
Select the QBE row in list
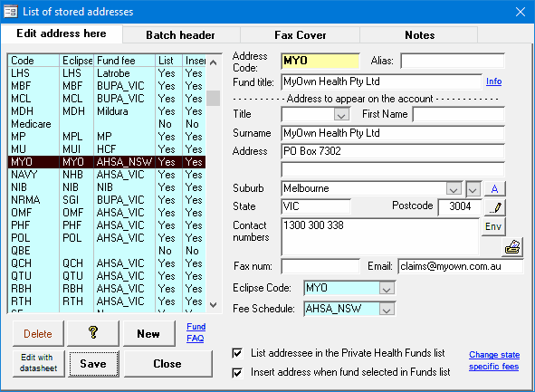click(107, 251)
